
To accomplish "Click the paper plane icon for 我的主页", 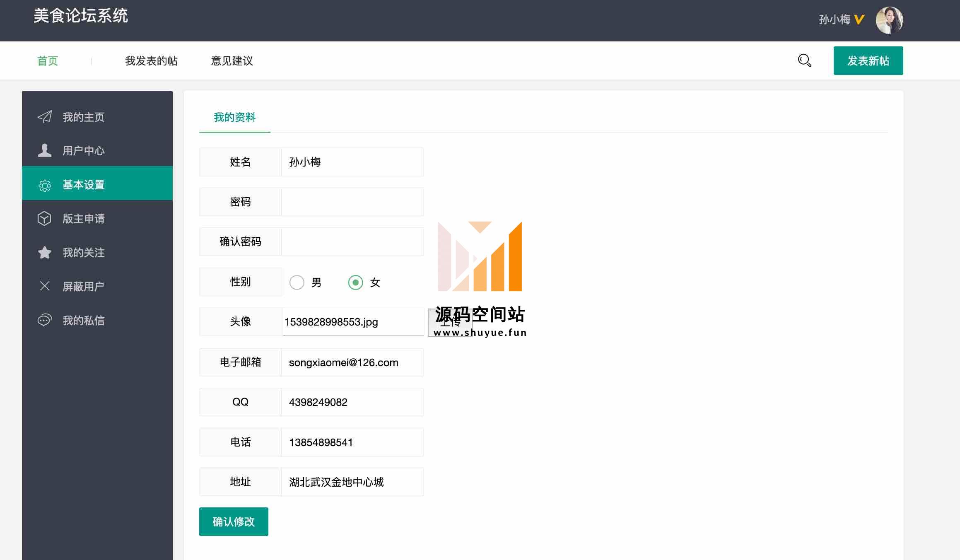I will coord(45,117).
